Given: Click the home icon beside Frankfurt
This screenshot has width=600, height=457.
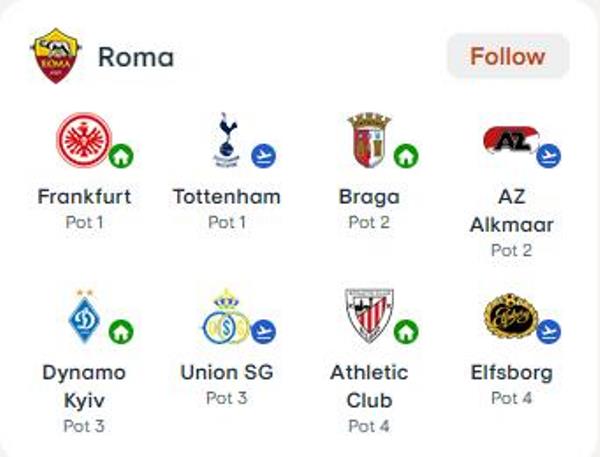Looking at the screenshot, I should 121,156.
